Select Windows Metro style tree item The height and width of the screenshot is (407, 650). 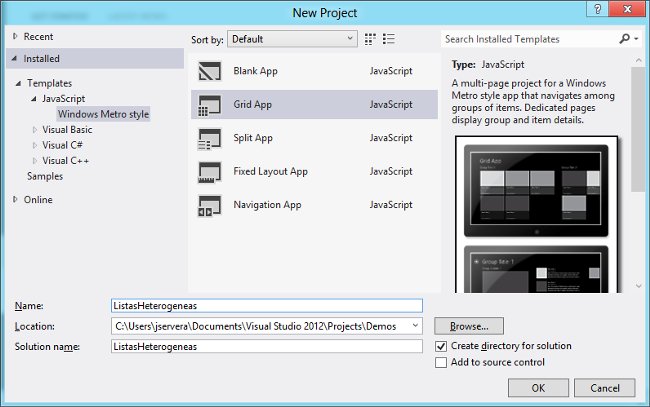[x=103, y=114]
